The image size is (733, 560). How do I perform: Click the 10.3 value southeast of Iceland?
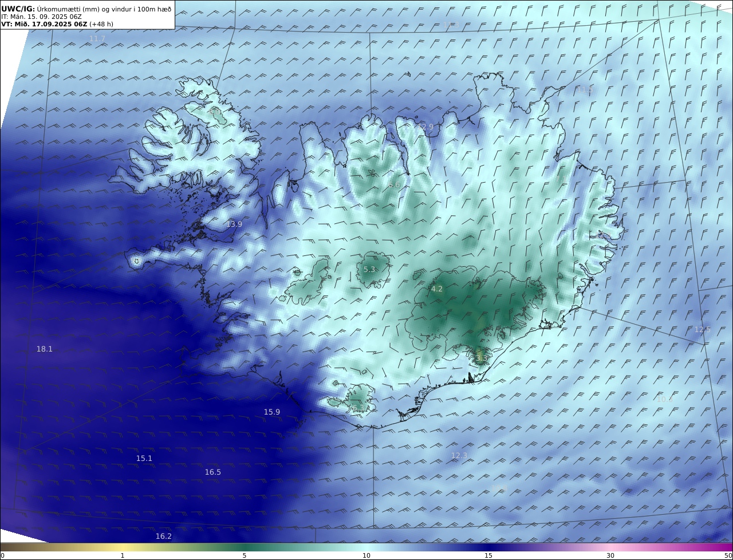point(665,399)
